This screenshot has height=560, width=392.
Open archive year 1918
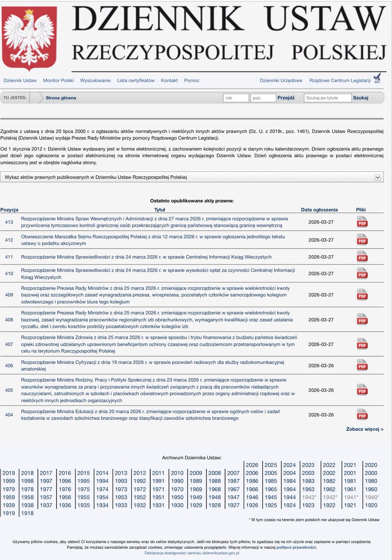pyautogui.click(x=28, y=513)
